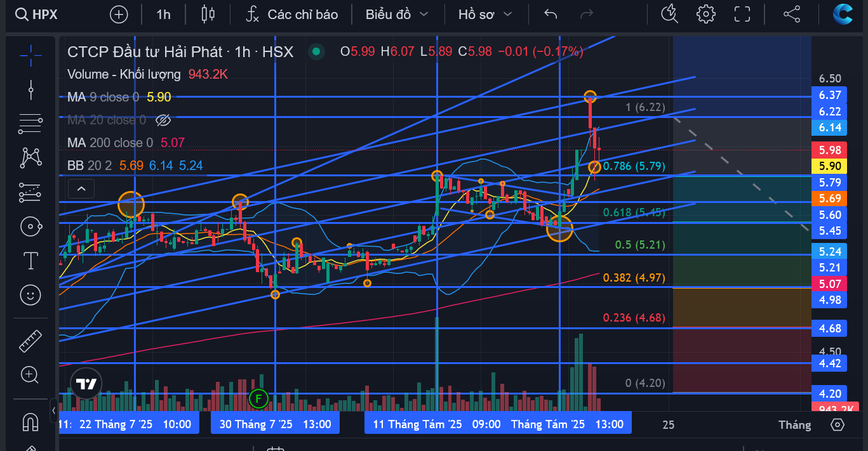Click the 6.14 Bollinger upper price label
Screen dimensions: 868x451
coord(829,127)
